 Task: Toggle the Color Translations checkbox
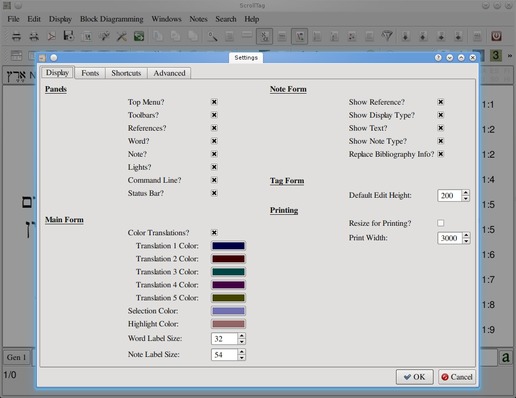214,232
